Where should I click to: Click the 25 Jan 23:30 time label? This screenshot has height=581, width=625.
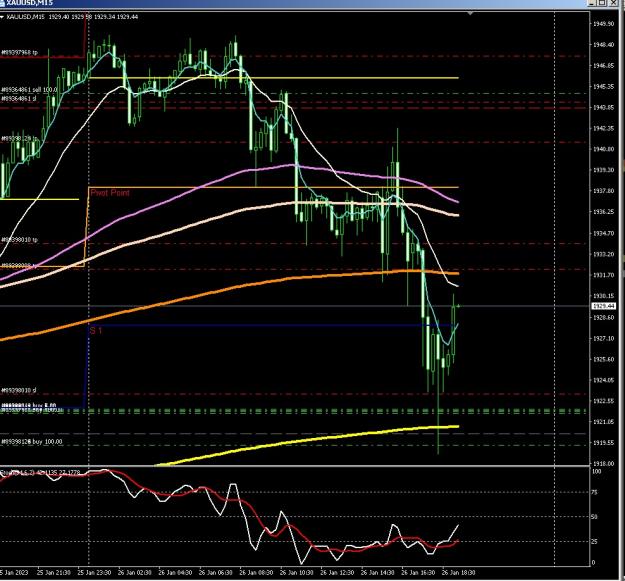click(94, 573)
